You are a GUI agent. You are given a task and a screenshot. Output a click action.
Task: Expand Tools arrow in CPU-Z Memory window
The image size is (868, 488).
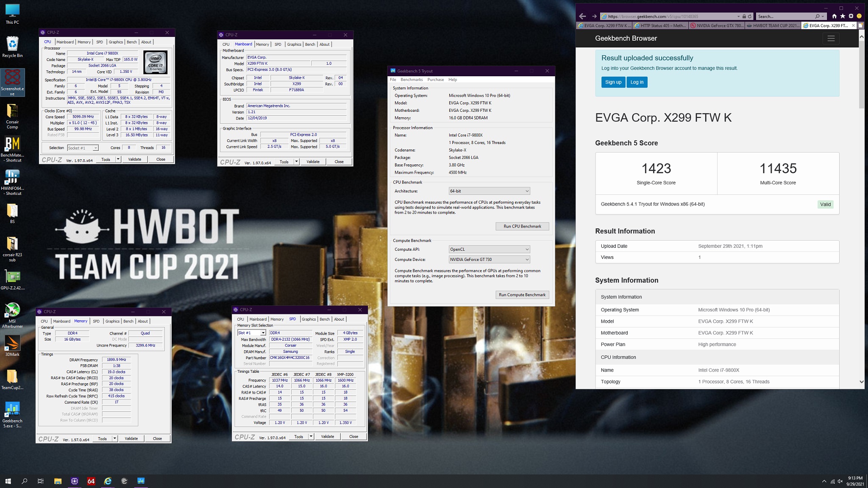(x=114, y=438)
